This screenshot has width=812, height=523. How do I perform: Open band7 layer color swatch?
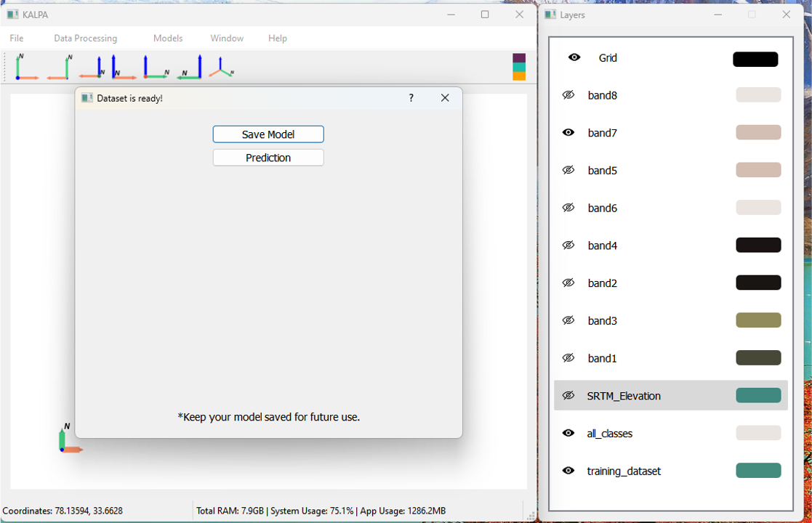(x=758, y=132)
